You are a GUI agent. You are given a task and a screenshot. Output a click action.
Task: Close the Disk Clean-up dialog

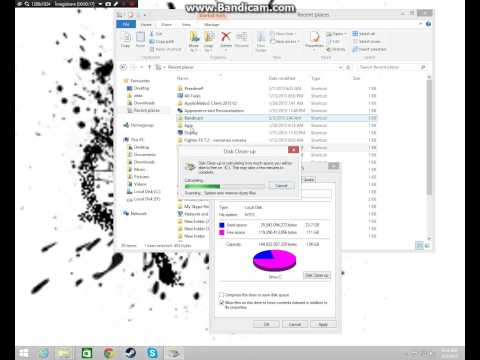pyautogui.click(x=293, y=150)
